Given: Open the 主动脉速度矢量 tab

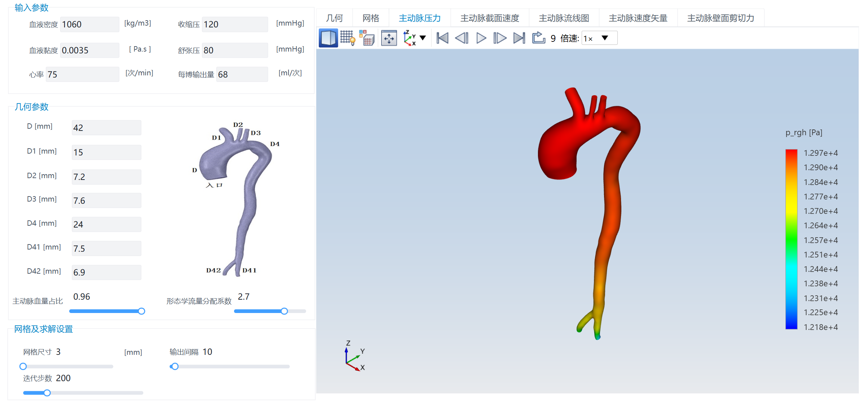Looking at the screenshot, I should (638, 18).
